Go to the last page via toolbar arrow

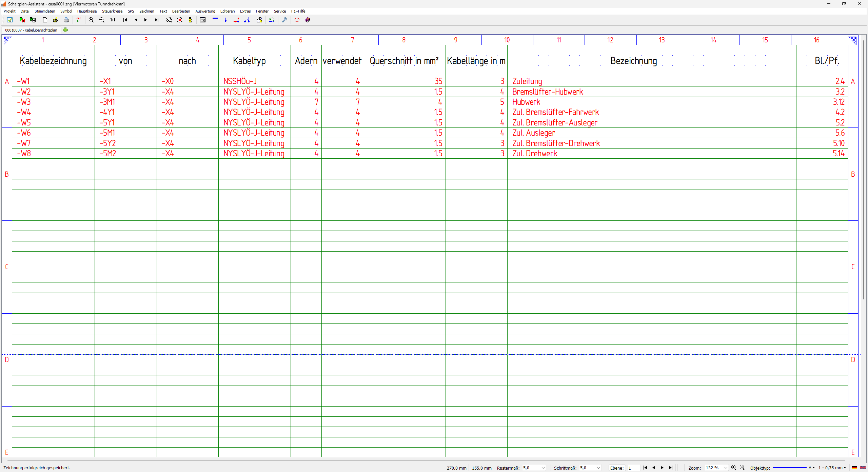[156, 20]
